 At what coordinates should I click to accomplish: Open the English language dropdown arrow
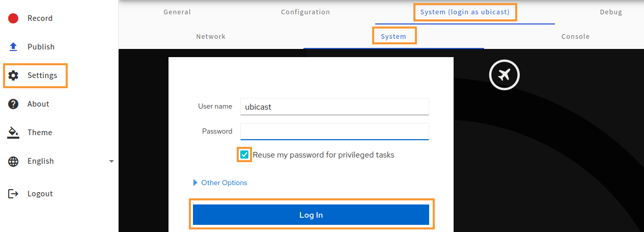pyautogui.click(x=111, y=162)
